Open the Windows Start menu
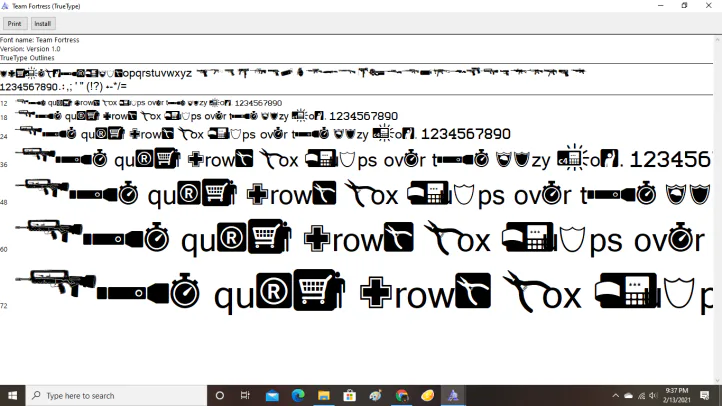 [12, 395]
